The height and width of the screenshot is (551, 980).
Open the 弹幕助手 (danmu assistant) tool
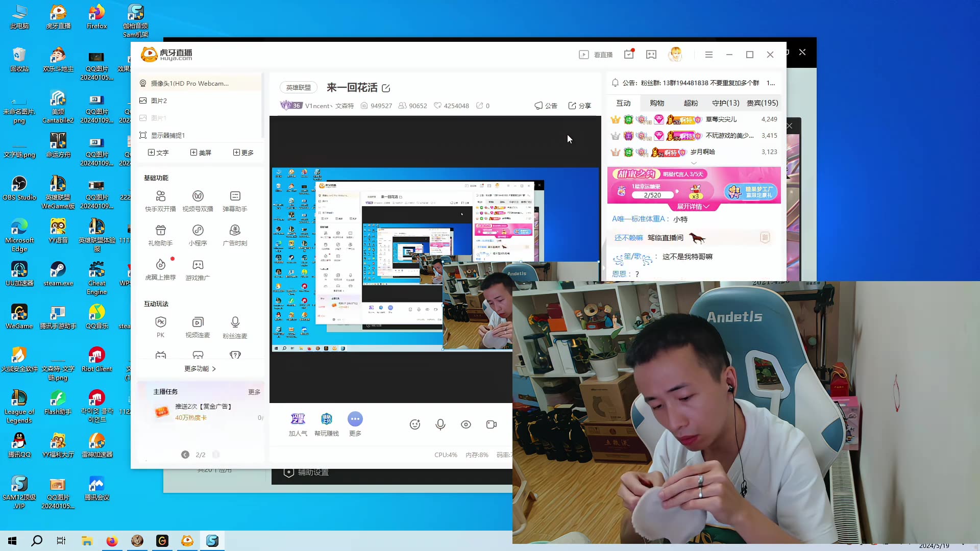(235, 201)
